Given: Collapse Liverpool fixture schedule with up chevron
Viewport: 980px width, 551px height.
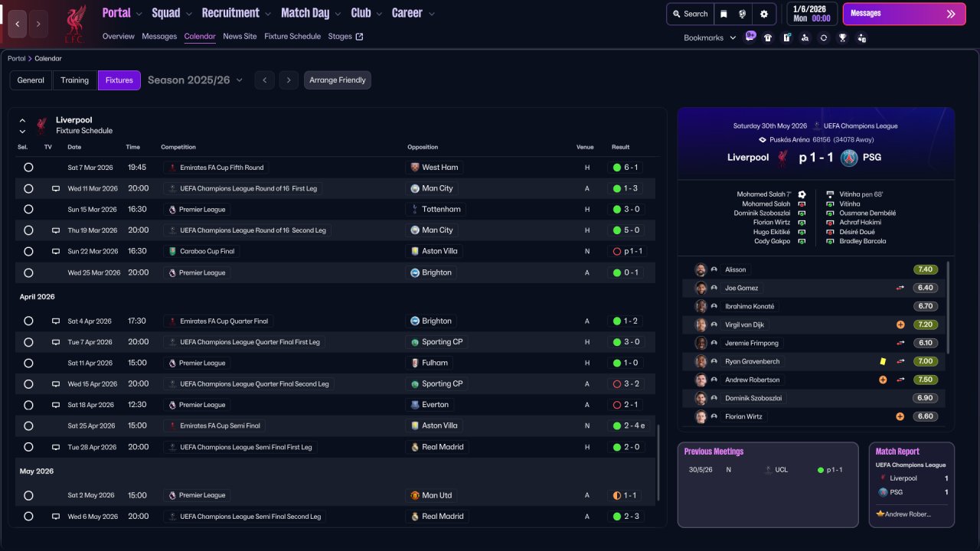Looking at the screenshot, I should pyautogui.click(x=22, y=120).
